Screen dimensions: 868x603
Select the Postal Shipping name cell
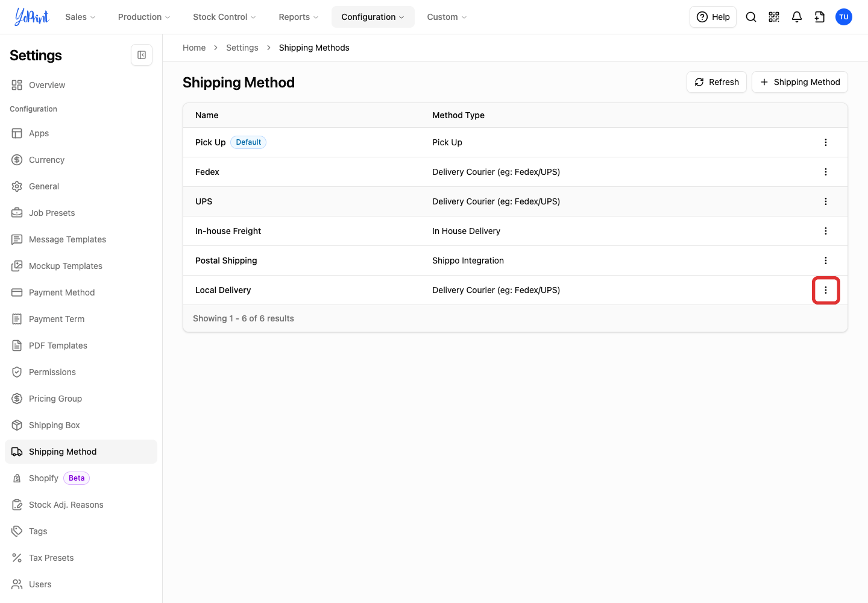coord(226,260)
